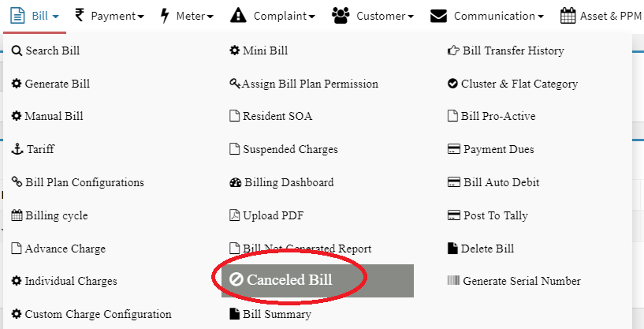Open the Post To Tally link
Screen dimensions: 644x329
coord(495,215)
